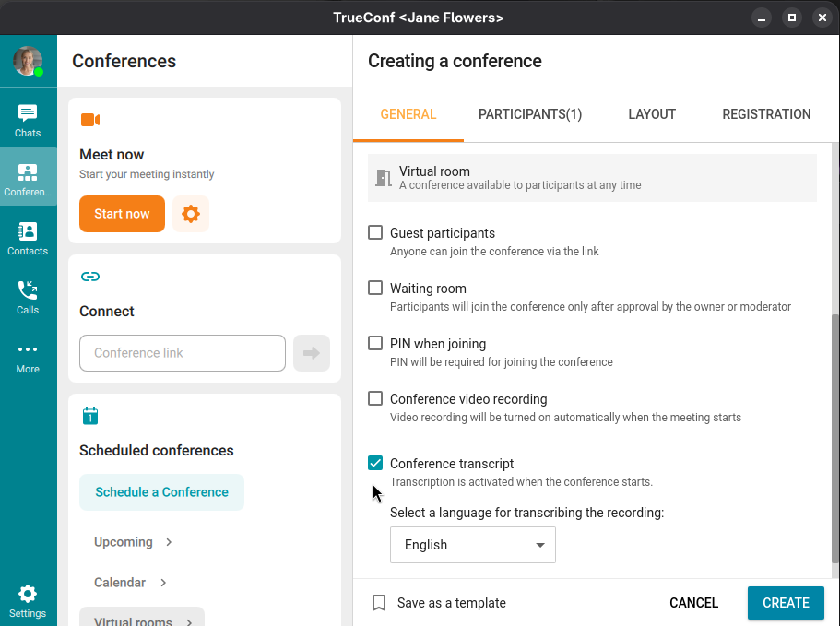
Task: Open Settings from the sidebar
Action: [28, 601]
